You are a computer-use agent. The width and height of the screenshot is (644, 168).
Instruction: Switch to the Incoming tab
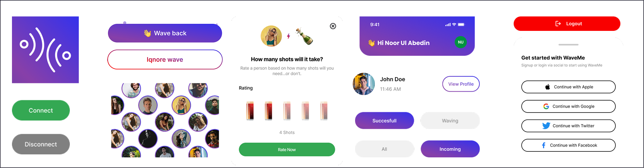[450, 149]
